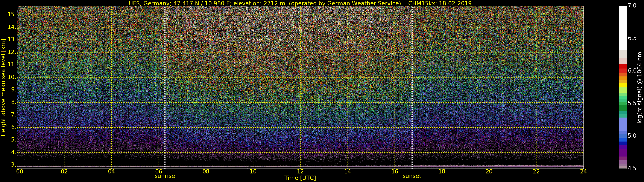
Task: Click the Height above mean sea level axis title
Action: [x=3, y=87]
